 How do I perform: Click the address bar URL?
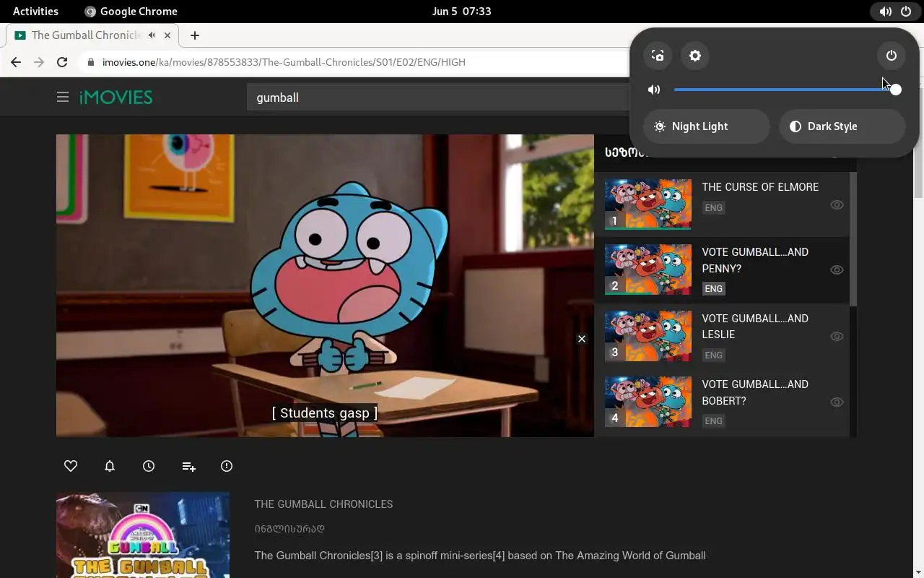[284, 62]
